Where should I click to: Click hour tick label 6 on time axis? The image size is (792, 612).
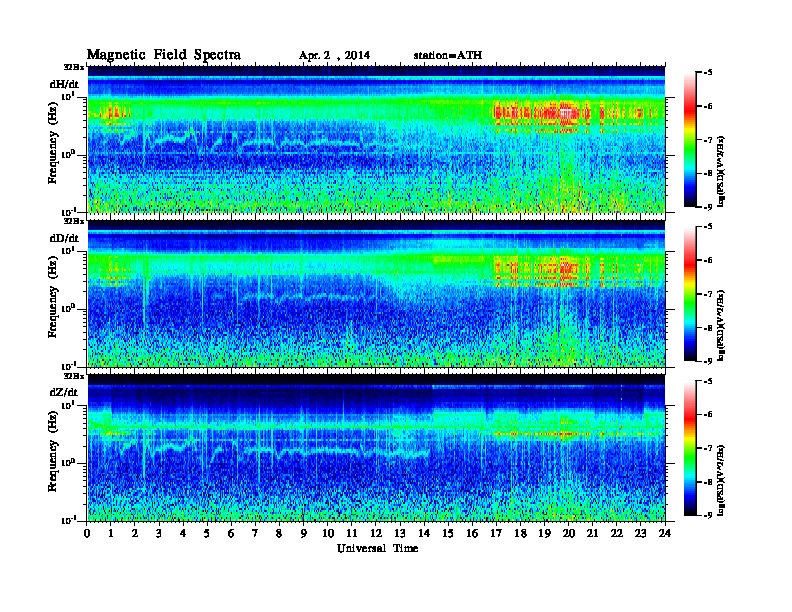click(x=231, y=533)
